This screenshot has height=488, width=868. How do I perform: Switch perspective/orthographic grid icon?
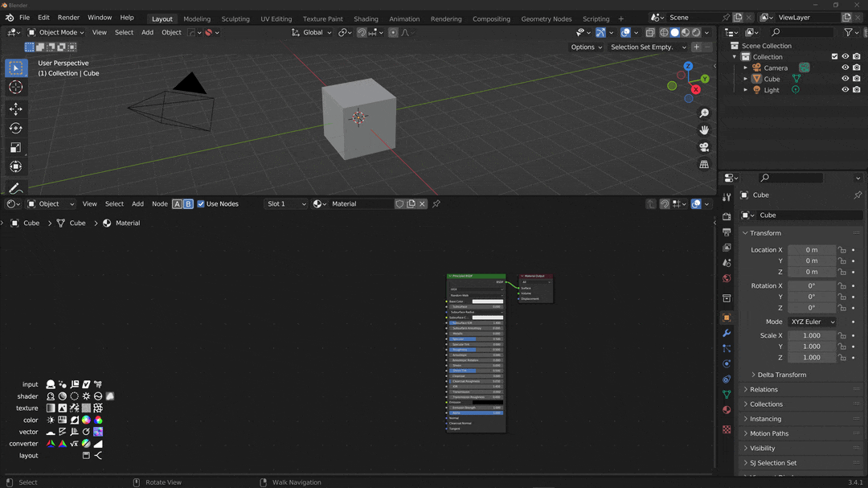pyautogui.click(x=704, y=165)
